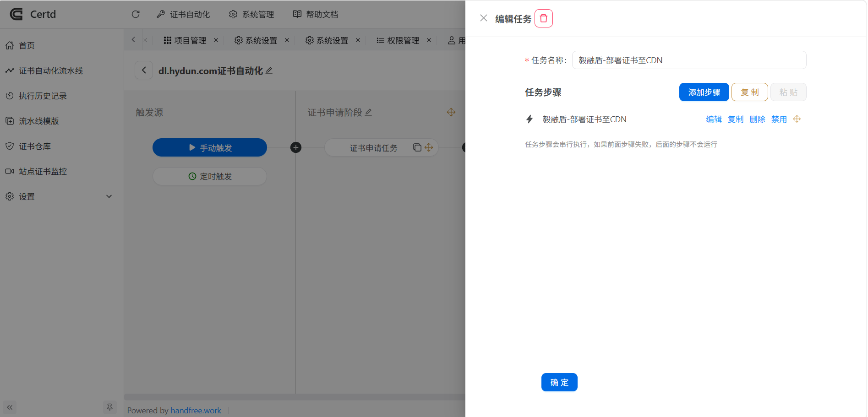This screenshot has height=417, width=868.
Task: Click the Certd logo icon
Action: (16, 14)
